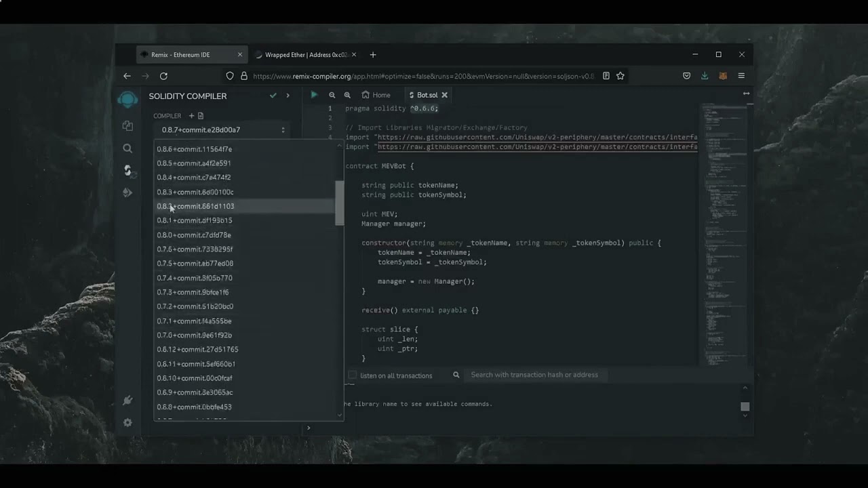
Task: Choose compiler 0.8.0+commit.c7dfd78e
Action: click(245, 235)
